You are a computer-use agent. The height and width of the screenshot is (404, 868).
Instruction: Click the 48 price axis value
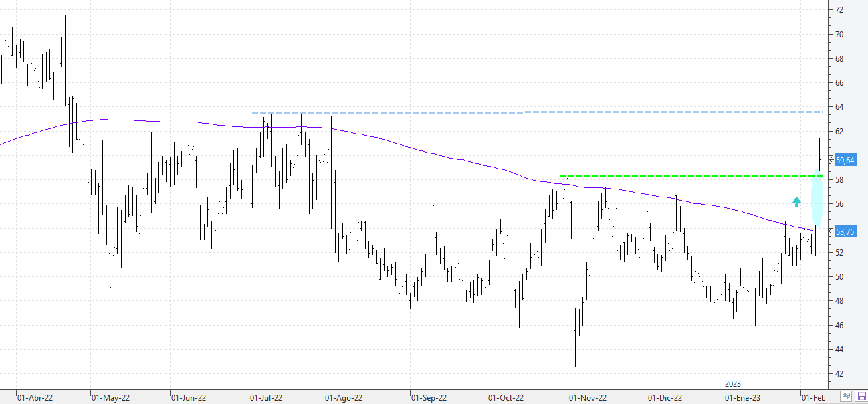[839, 301]
